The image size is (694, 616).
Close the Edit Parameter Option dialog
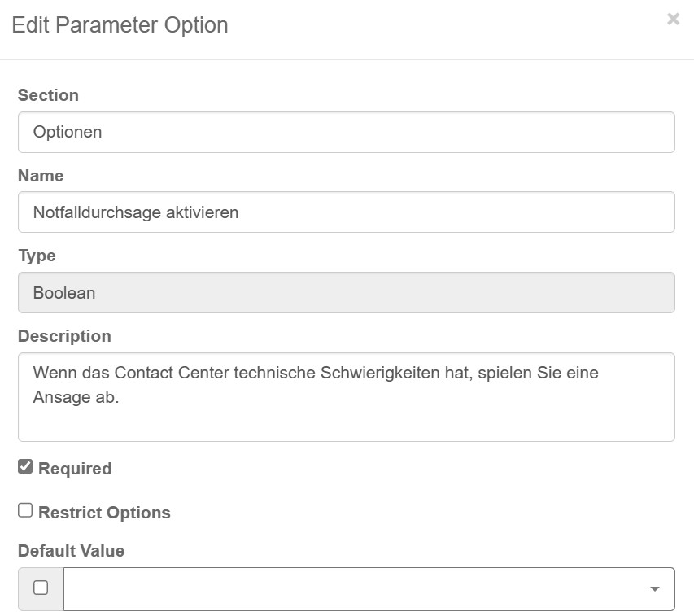pyautogui.click(x=673, y=19)
